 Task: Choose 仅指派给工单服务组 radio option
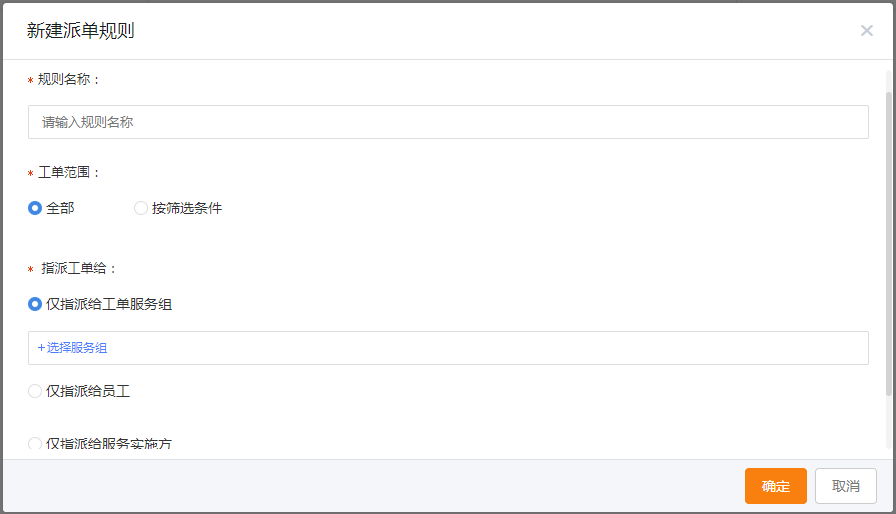pos(35,304)
